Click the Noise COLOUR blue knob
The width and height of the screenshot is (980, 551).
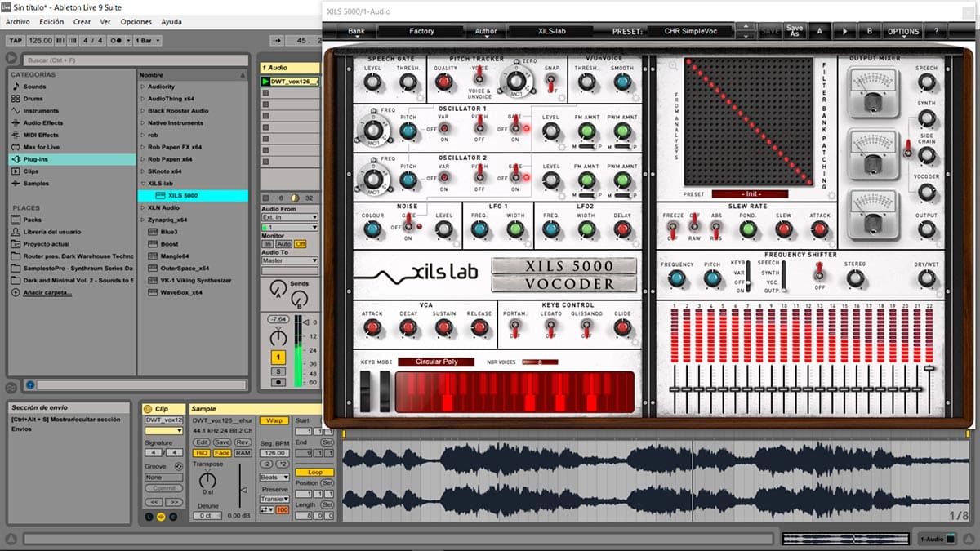coord(372,229)
